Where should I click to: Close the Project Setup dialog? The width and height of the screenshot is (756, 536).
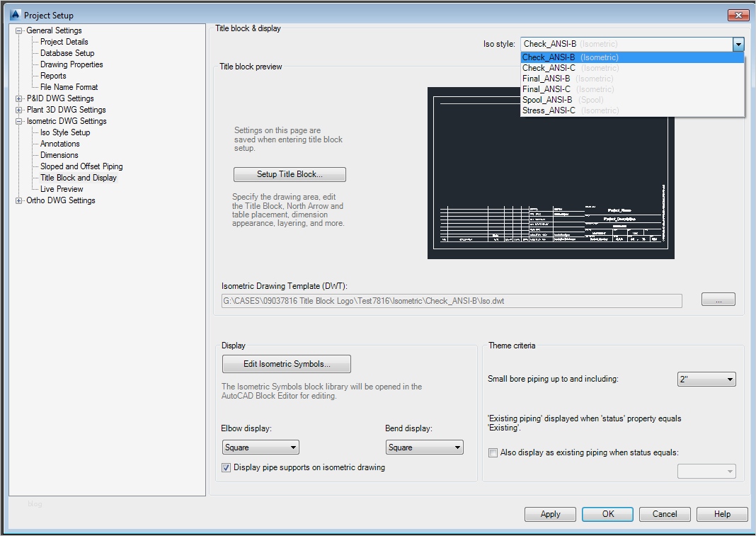click(x=738, y=15)
